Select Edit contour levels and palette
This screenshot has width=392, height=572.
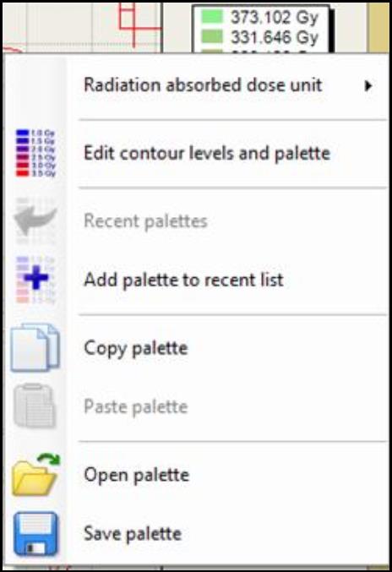click(207, 153)
